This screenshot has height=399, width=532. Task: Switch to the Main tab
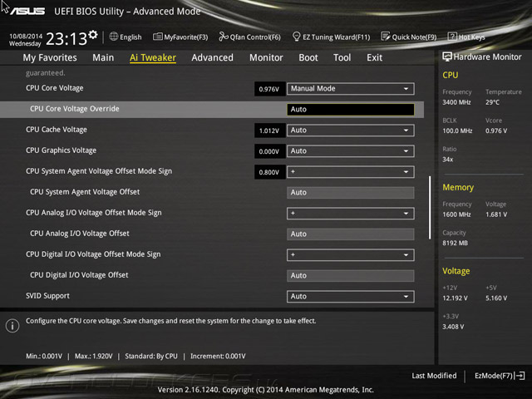click(103, 57)
